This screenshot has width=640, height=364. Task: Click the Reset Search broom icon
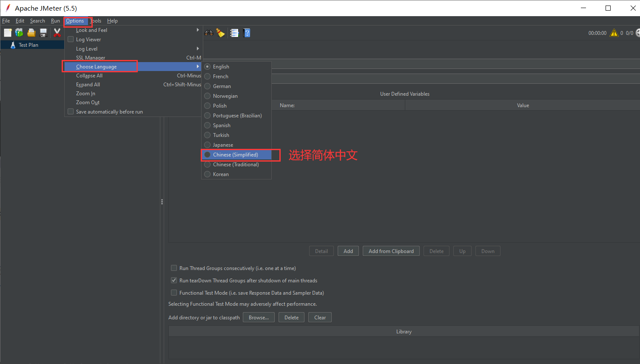coord(220,33)
